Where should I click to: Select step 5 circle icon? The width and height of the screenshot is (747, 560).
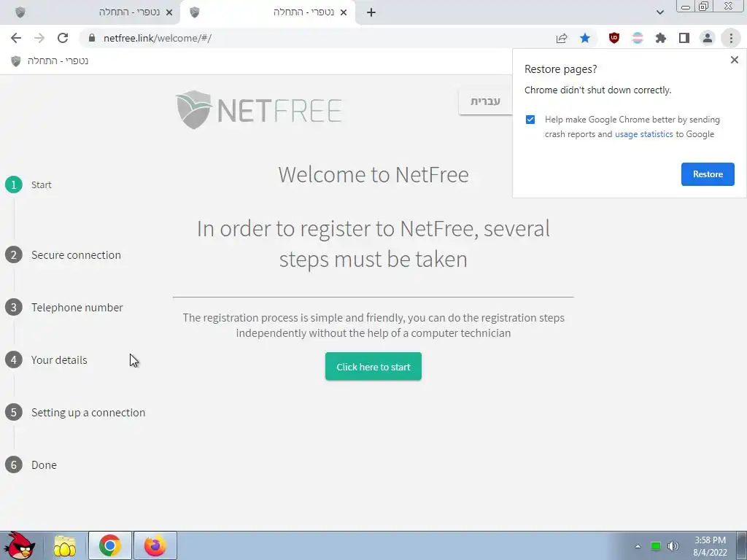(14, 413)
